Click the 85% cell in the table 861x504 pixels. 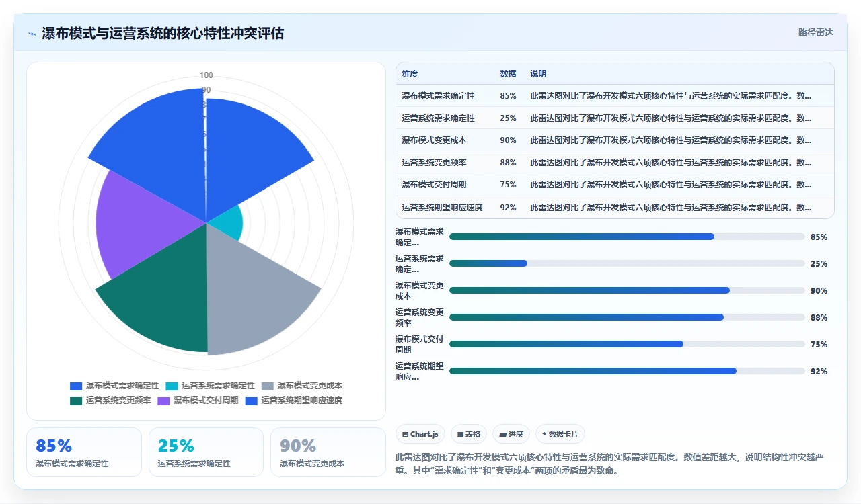(x=508, y=96)
